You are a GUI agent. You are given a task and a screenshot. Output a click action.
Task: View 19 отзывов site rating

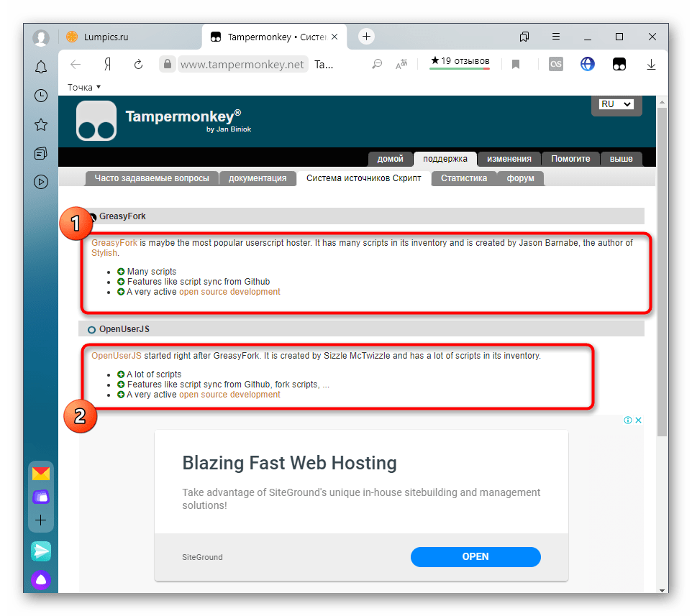click(x=460, y=62)
